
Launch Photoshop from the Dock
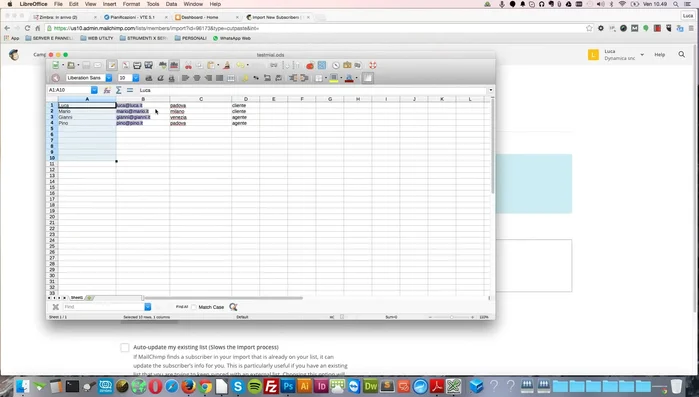[x=288, y=386]
